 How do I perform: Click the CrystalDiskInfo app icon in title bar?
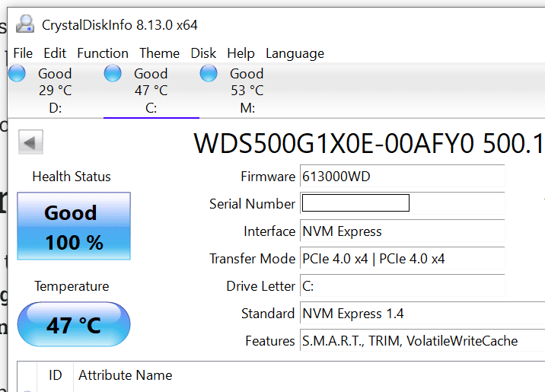(x=25, y=24)
